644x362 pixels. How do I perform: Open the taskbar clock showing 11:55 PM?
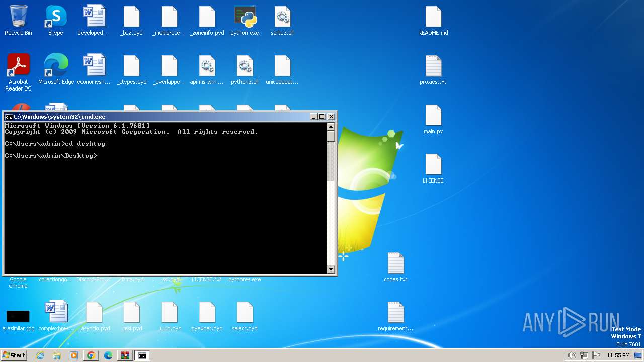pos(618,355)
